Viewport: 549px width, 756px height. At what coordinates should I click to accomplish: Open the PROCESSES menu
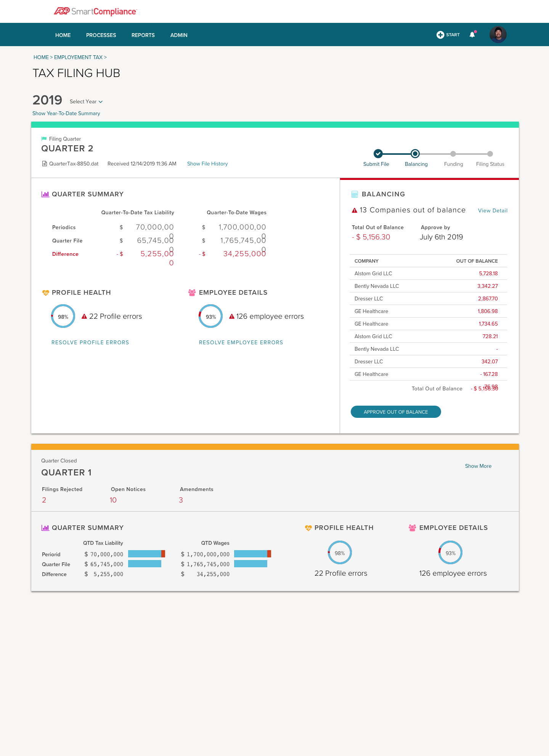pyautogui.click(x=101, y=35)
